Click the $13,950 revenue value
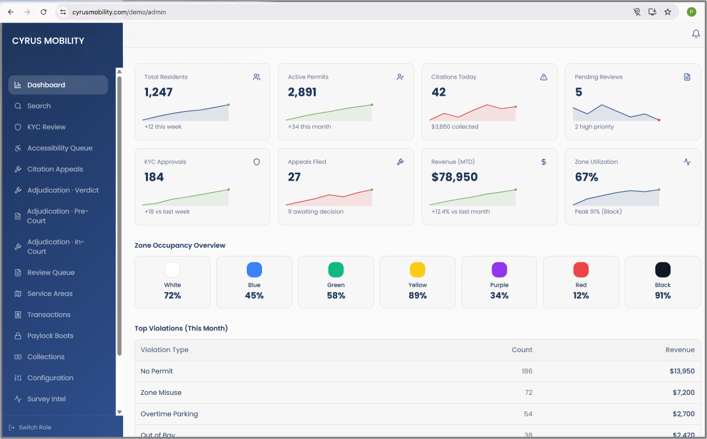This screenshot has height=439, width=707. 682,371
